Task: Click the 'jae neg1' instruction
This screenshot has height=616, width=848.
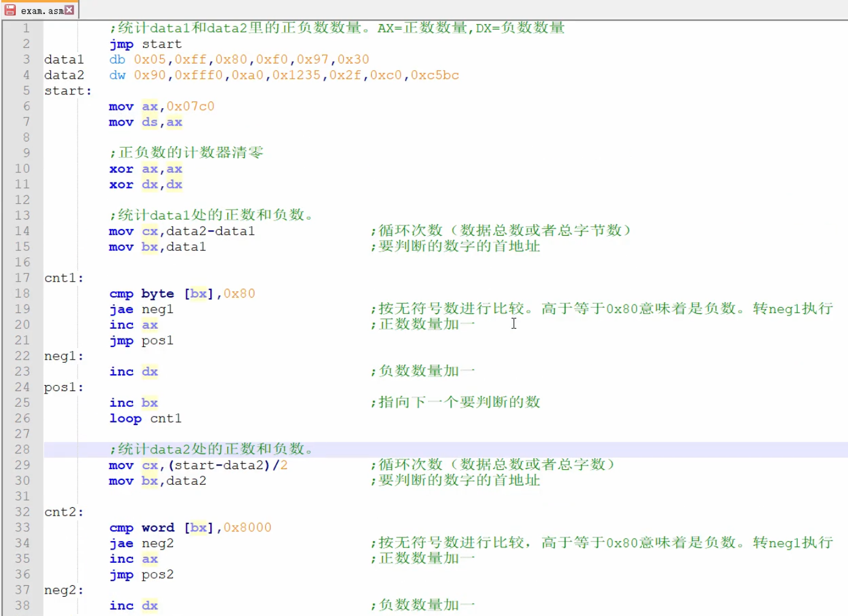Action: click(141, 309)
